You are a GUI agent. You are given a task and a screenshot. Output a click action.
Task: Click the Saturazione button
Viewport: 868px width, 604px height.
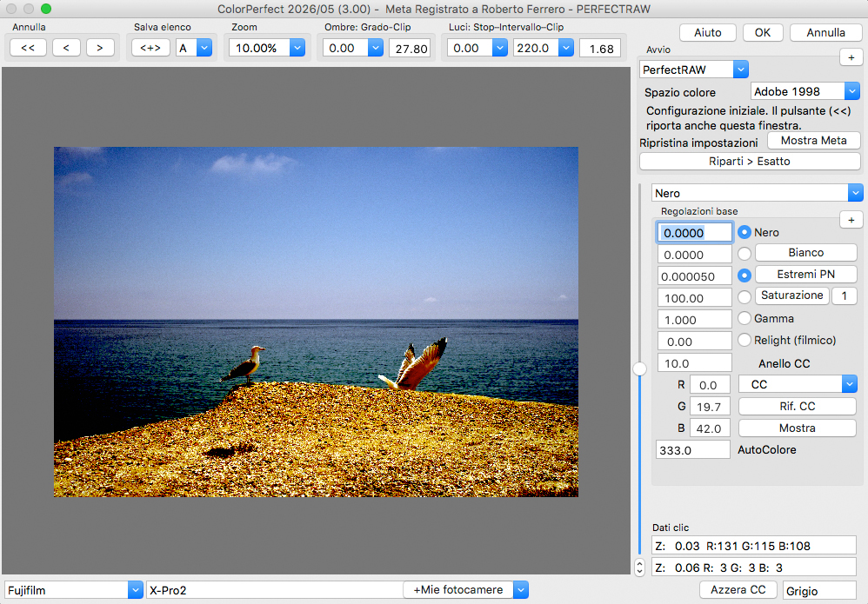coord(791,295)
